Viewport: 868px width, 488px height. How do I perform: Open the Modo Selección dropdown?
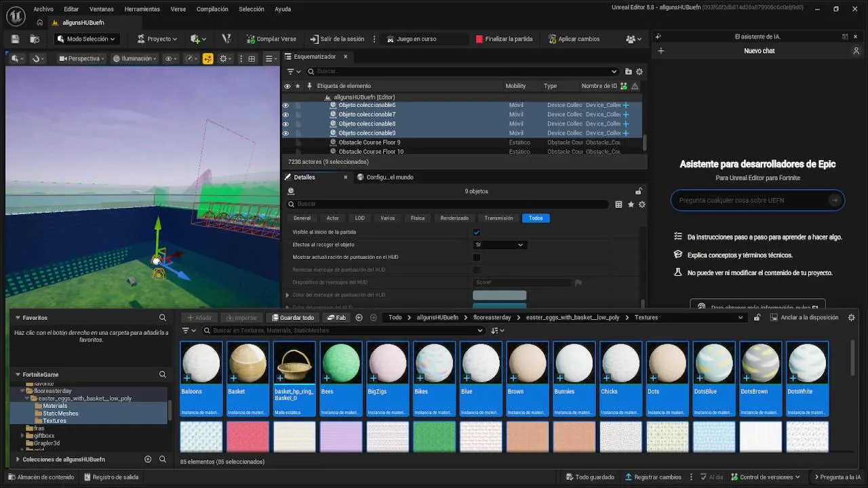pyautogui.click(x=85, y=39)
